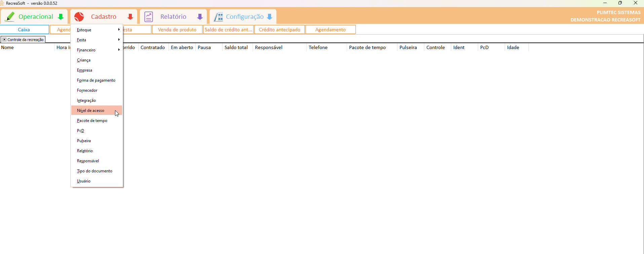Screen dimensions: 644x254
Task: Open Tipo do documento entry
Action: [x=97, y=171]
